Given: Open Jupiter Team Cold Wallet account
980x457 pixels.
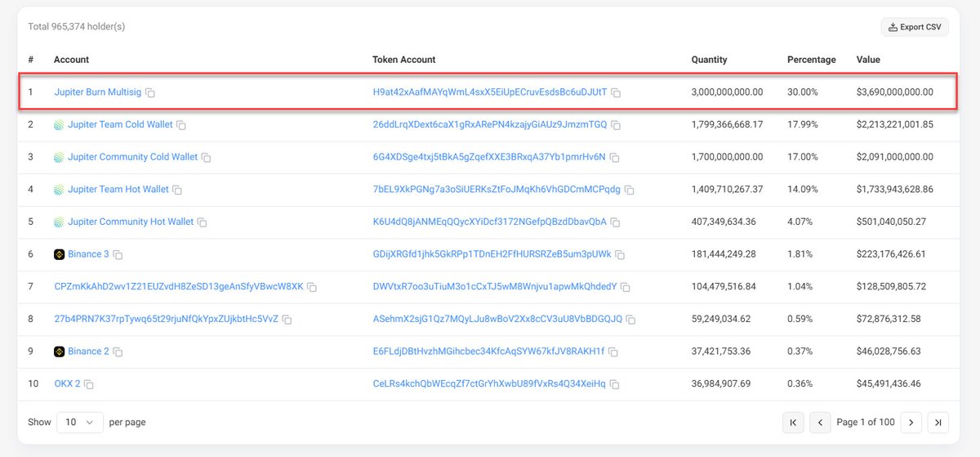Looking at the screenshot, I should (x=120, y=124).
